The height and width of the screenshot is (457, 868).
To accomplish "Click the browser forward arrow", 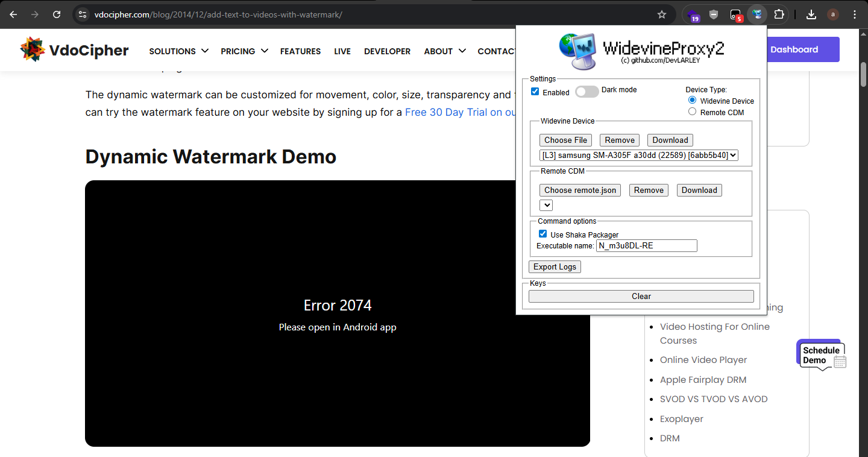I will (x=35, y=14).
